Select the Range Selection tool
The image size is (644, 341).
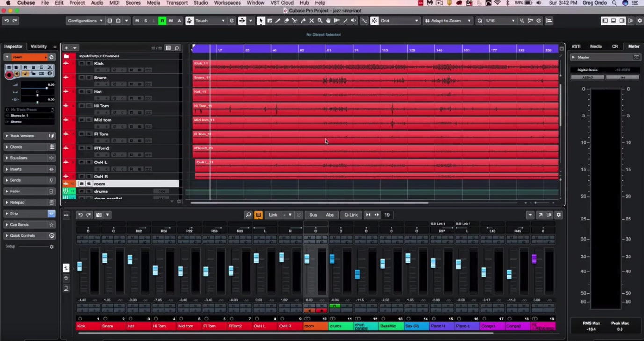[x=269, y=21]
